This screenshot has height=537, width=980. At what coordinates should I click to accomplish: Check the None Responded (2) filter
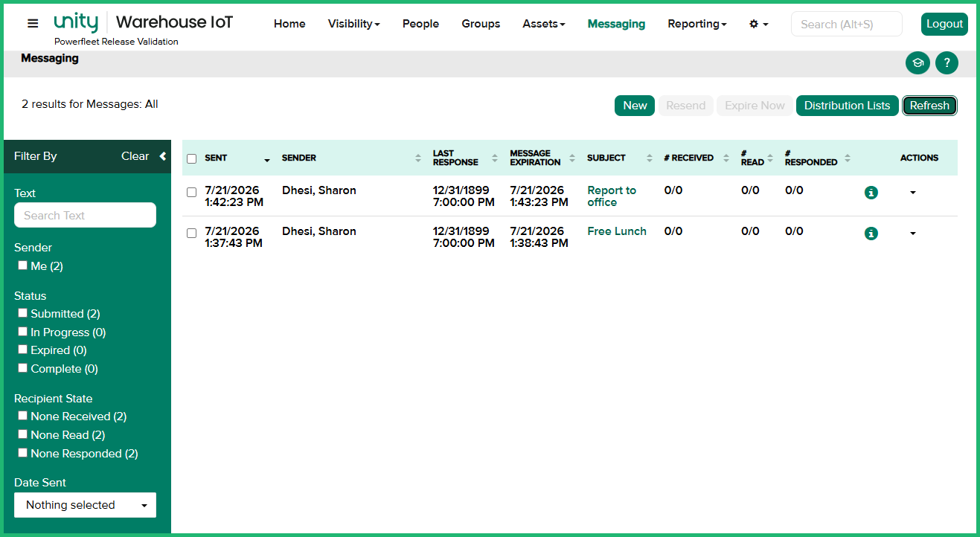click(23, 453)
